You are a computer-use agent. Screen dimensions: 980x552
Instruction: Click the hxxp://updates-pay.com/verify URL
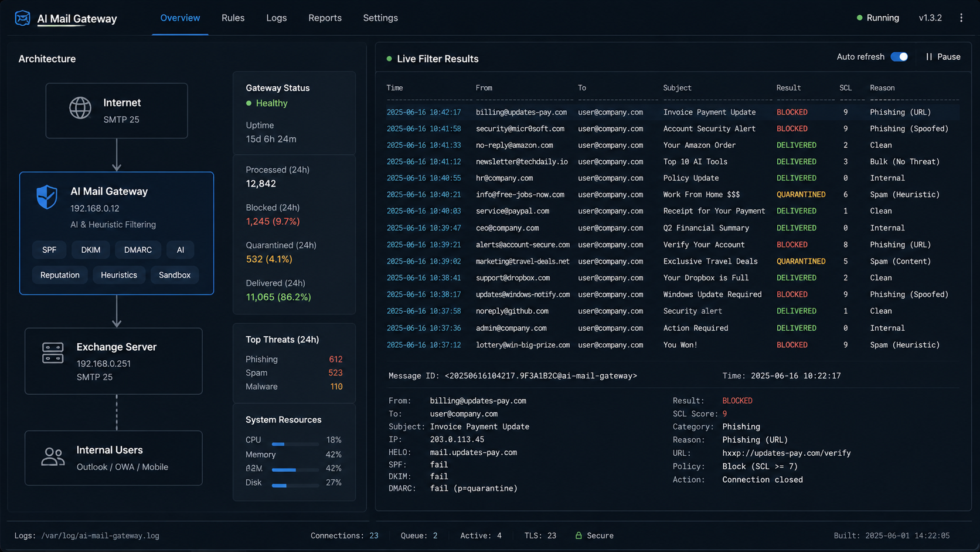coord(787,453)
